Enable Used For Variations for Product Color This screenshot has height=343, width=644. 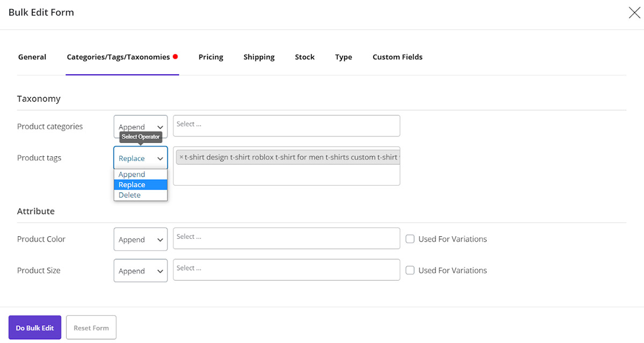[x=410, y=239]
